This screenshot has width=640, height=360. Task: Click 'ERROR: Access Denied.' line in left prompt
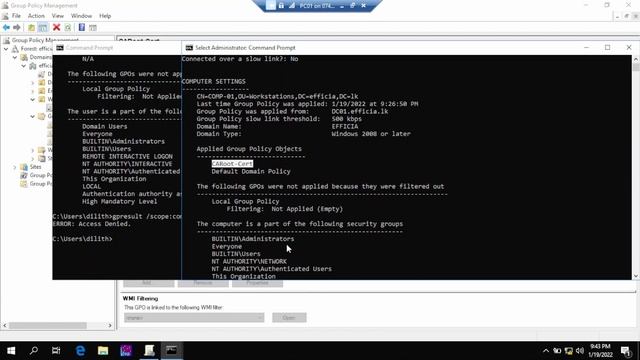(92, 224)
